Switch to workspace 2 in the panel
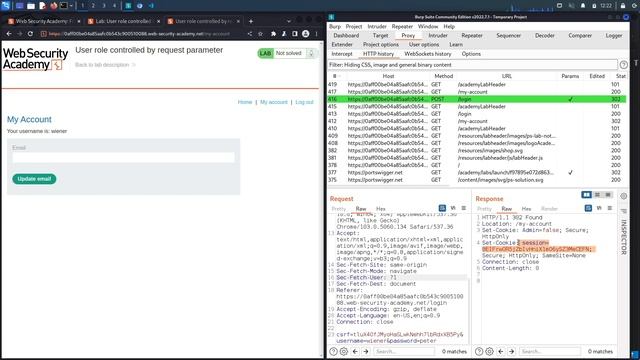Image resolution: width=640 pixels, height=360 pixels. pyautogui.click(x=93, y=6)
